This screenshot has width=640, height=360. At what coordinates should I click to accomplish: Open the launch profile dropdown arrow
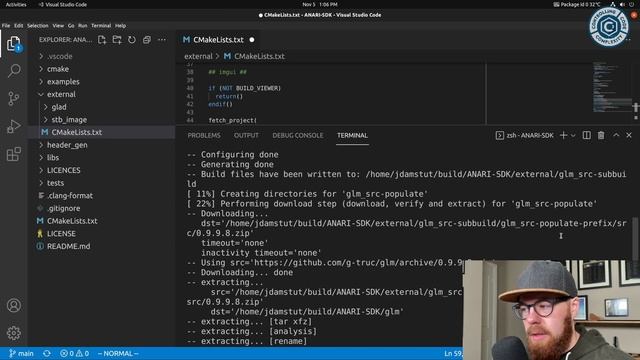click(x=573, y=136)
